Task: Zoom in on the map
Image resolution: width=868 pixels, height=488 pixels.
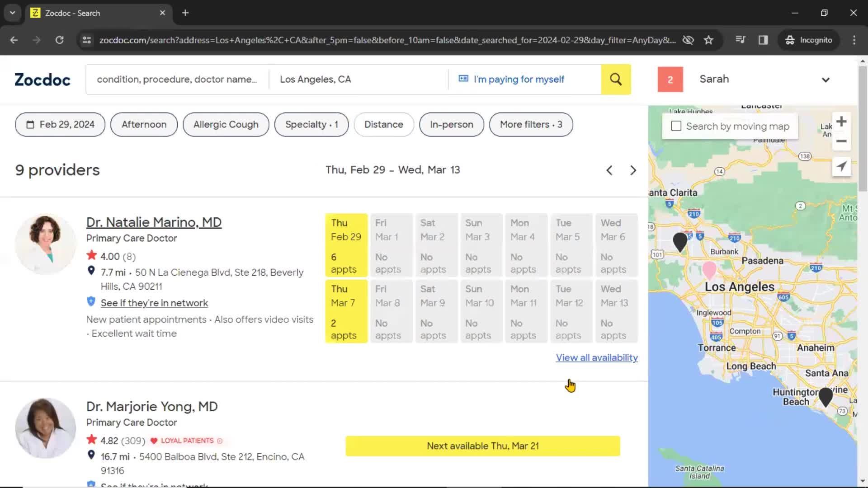Action: (x=841, y=122)
